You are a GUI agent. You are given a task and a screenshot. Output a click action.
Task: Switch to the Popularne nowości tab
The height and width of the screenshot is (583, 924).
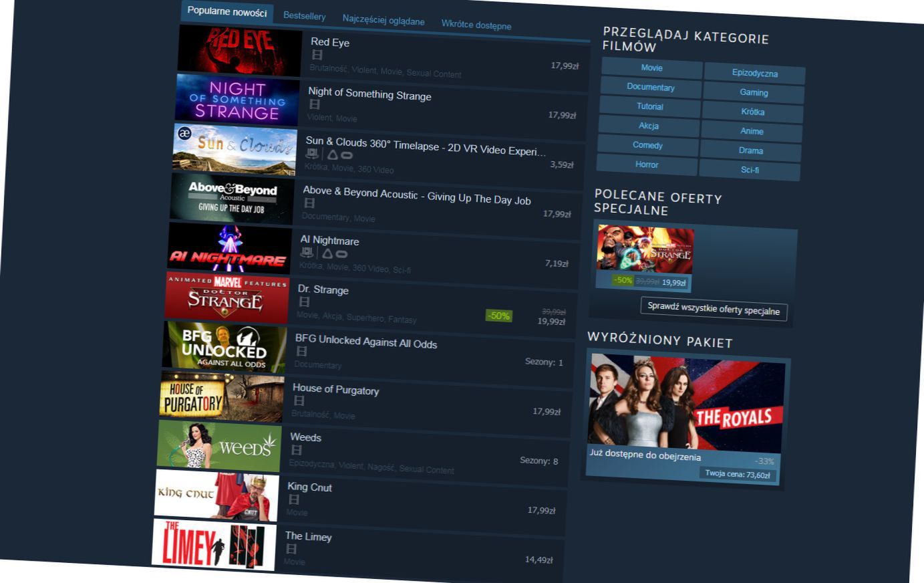pyautogui.click(x=227, y=11)
